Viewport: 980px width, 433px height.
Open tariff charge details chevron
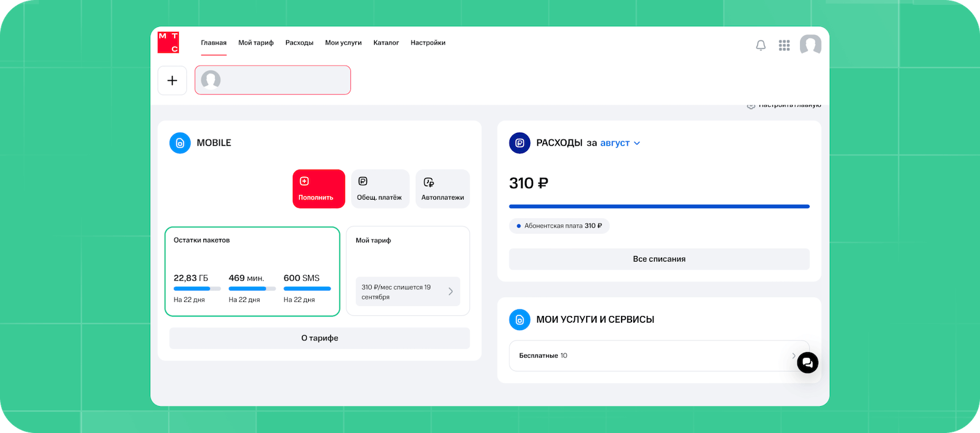[x=450, y=292]
